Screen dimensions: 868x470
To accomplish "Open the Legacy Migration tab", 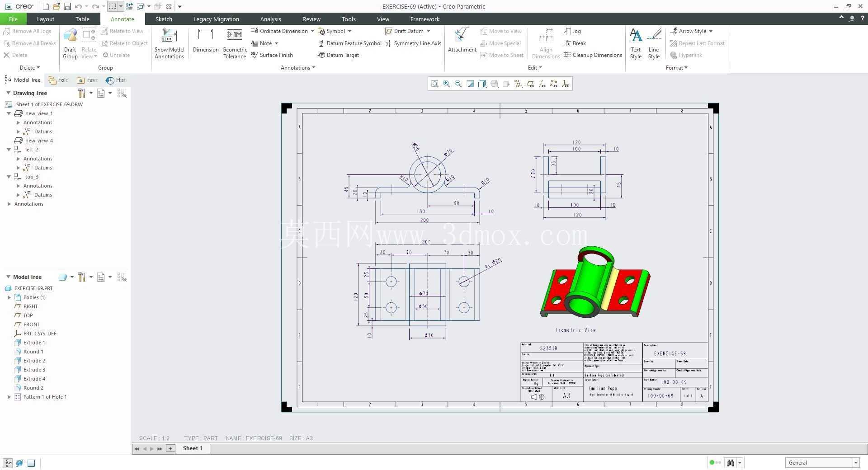I will pyautogui.click(x=216, y=19).
